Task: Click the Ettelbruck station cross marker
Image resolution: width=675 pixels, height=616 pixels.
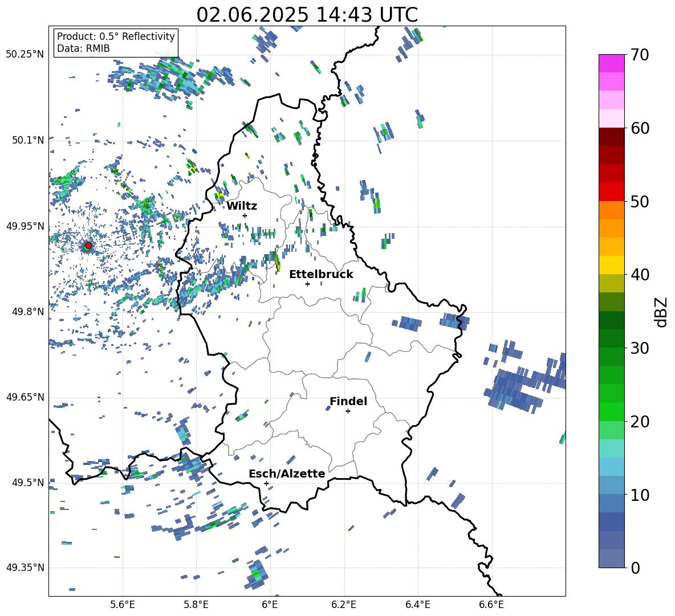Action: tap(307, 284)
